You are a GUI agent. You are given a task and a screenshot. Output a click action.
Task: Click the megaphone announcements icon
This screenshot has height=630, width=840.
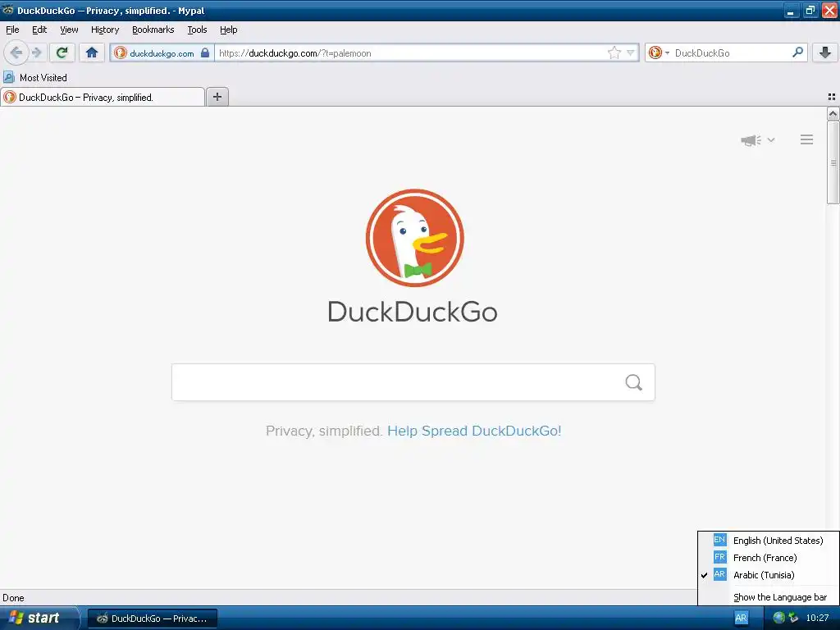click(751, 140)
